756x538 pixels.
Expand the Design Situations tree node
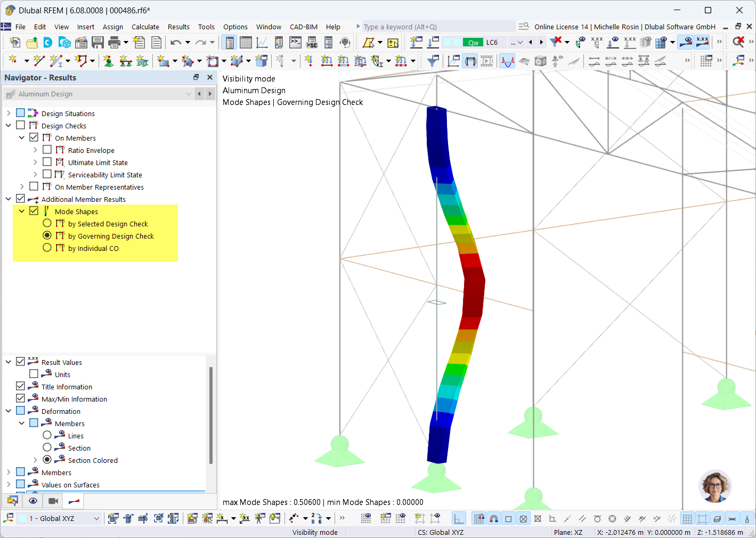point(9,113)
